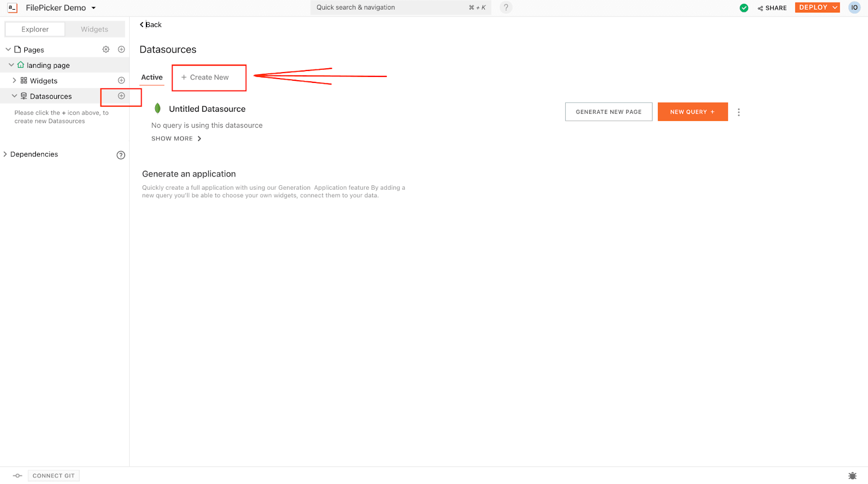The image size is (868, 484).
Task: Expand the Dependencies section
Action: coord(5,154)
